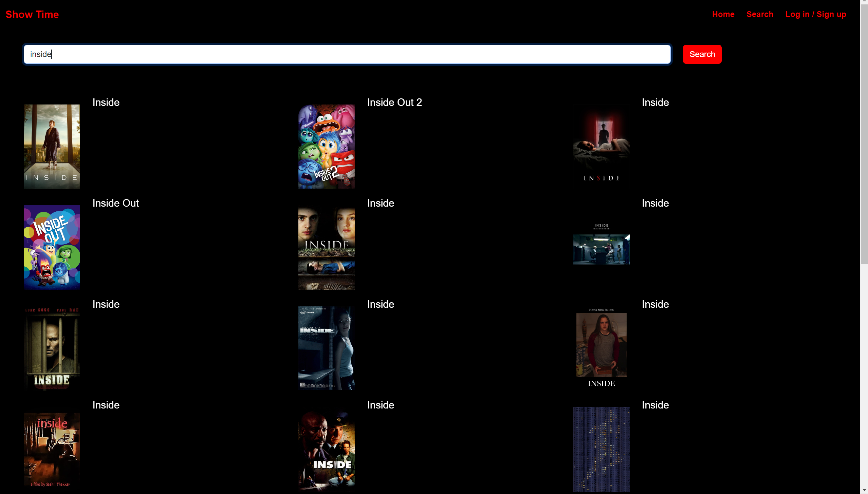
Task: Select the Inside Out movie poster
Action: coord(52,247)
